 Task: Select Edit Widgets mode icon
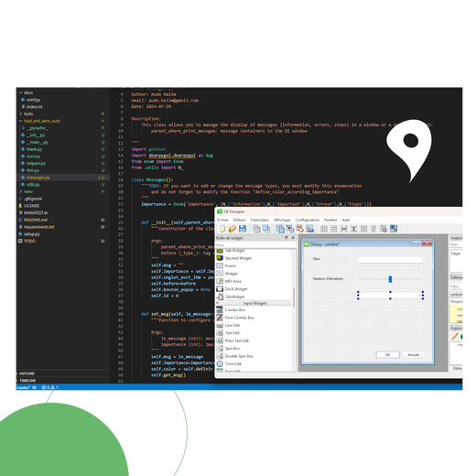[280, 229]
